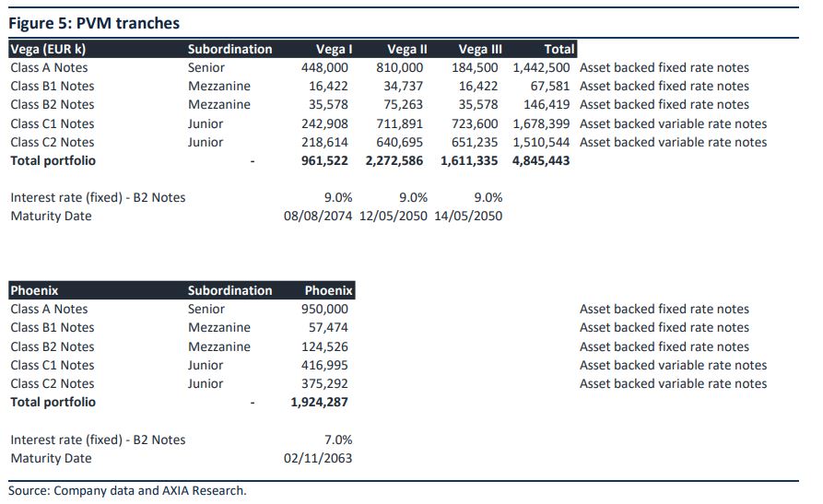The image size is (823, 504).
Task: Select the Phoenix 7.0% interest rate
Action: [338, 440]
